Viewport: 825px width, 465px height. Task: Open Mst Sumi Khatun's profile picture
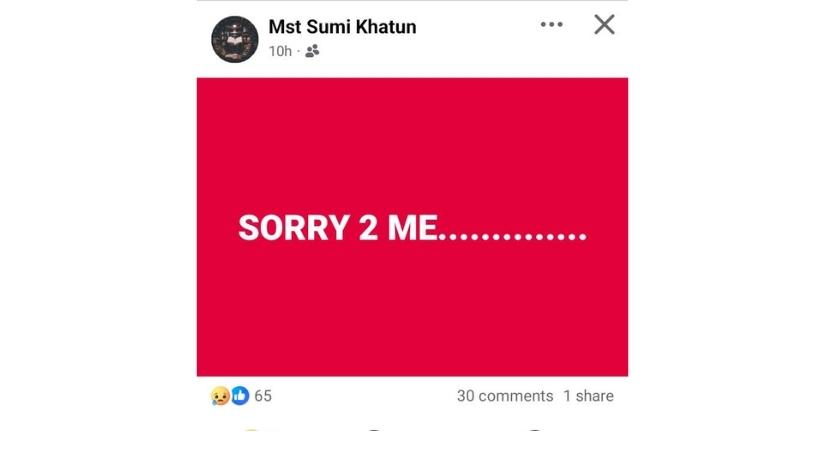235,39
